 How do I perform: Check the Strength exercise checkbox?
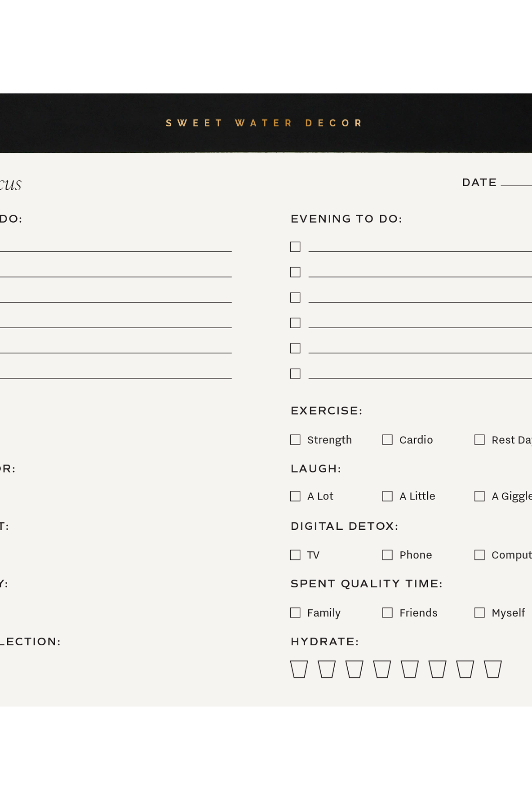295,440
